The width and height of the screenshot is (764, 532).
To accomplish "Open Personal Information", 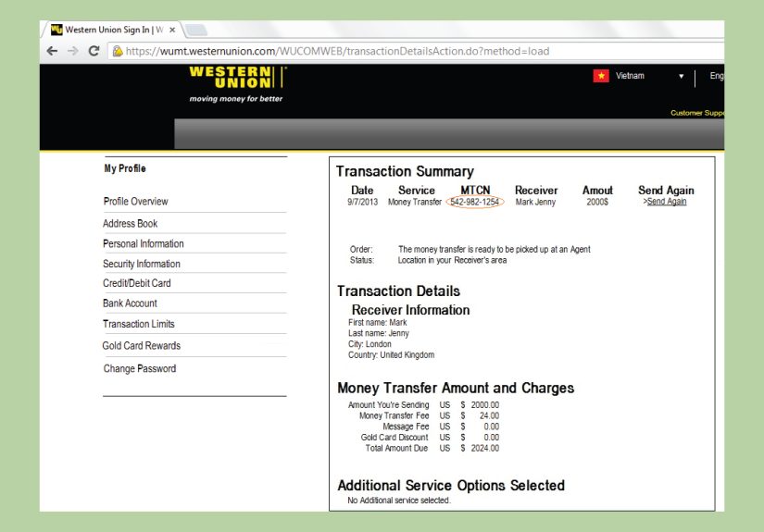I will tap(144, 243).
